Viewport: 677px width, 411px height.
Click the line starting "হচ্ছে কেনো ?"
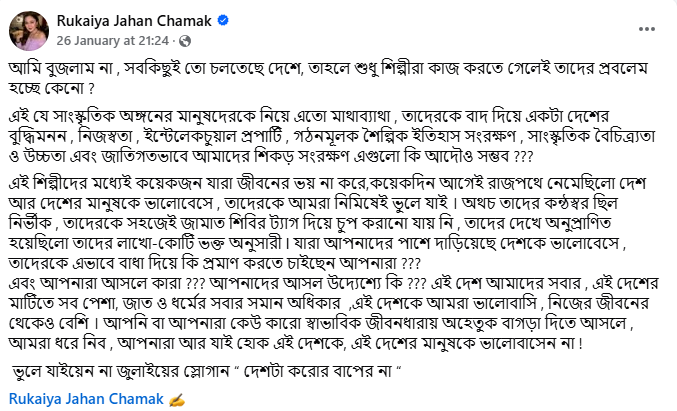[51, 88]
